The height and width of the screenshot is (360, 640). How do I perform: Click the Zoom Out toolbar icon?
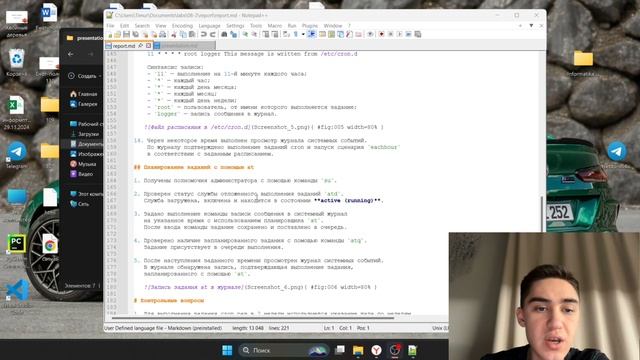click(x=254, y=34)
